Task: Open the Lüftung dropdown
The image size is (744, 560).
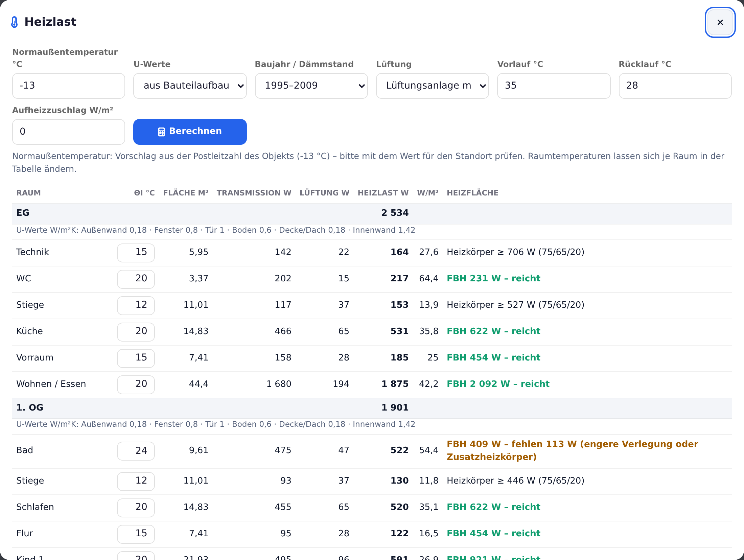Action: (x=432, y=86)
